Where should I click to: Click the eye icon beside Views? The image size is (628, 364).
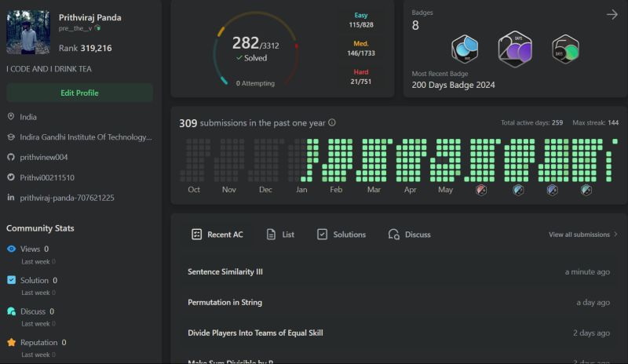click(x=11, y=249)
